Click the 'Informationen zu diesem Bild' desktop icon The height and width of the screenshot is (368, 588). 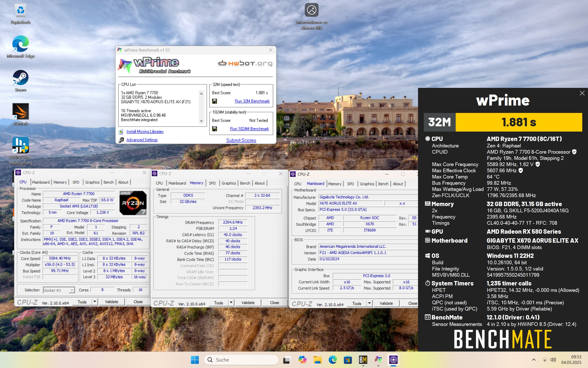311,10
